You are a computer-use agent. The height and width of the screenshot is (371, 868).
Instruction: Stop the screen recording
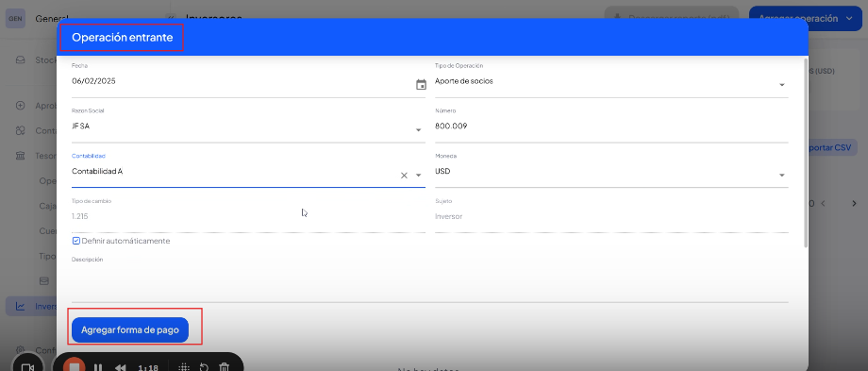[74, 367]
